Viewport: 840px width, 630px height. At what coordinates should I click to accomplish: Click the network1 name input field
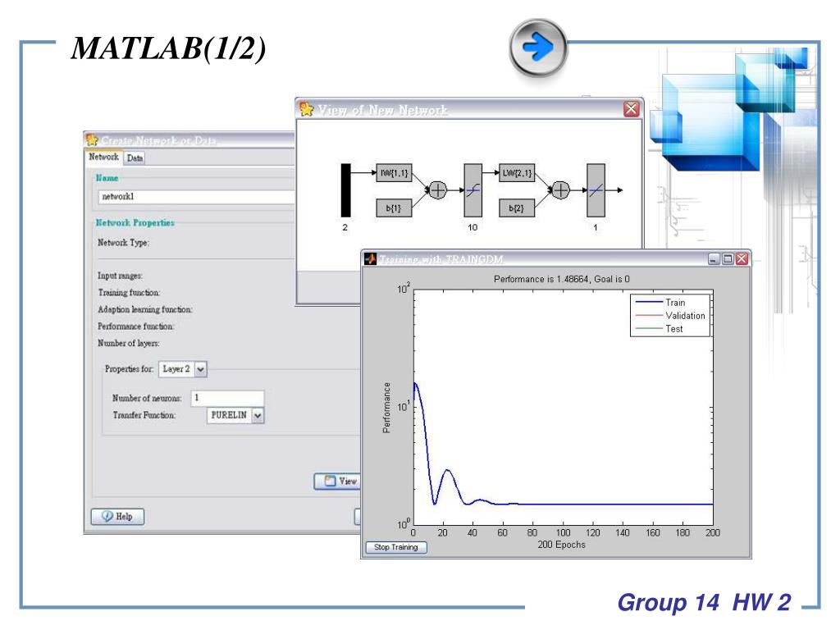pos(196,197)
